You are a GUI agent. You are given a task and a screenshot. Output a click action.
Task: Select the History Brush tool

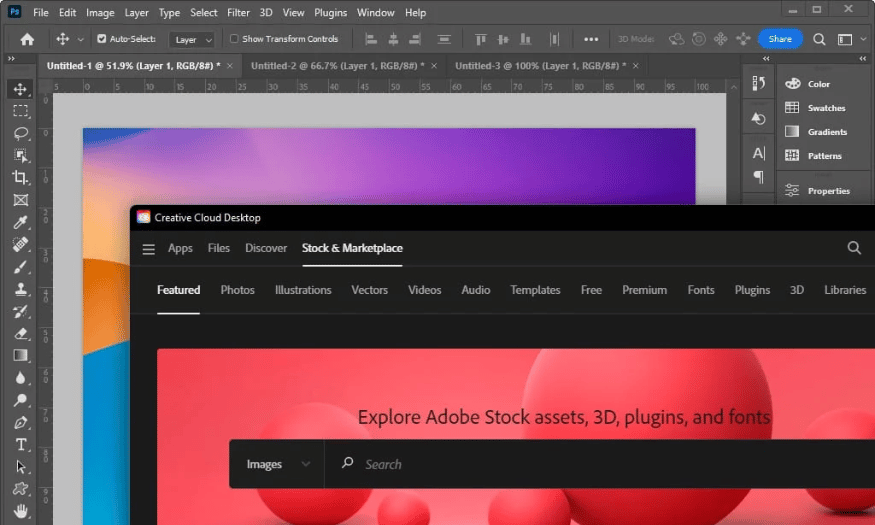pos(21,311)
